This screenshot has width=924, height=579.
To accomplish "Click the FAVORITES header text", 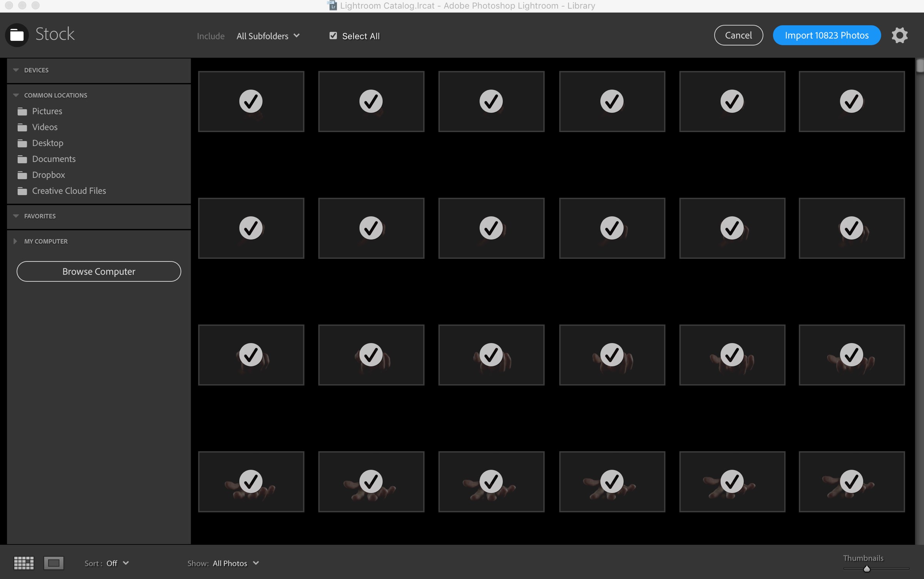I will tap(40, 216).
